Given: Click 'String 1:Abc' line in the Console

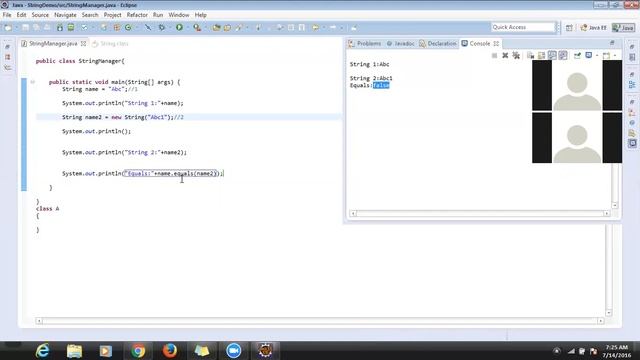Looking at the screenshot, I should point(369,64).
